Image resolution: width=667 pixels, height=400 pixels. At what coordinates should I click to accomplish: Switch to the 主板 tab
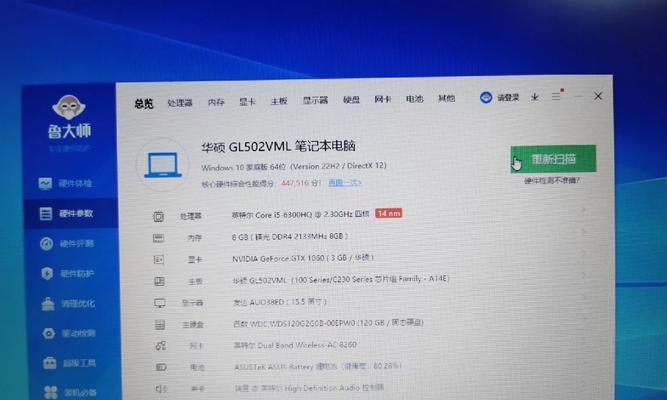pyautogui.click(x=279, y=101)
